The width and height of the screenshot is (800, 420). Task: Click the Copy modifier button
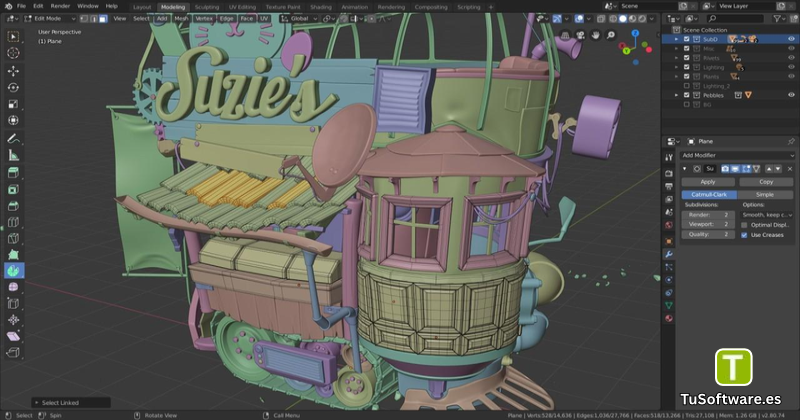766,182
